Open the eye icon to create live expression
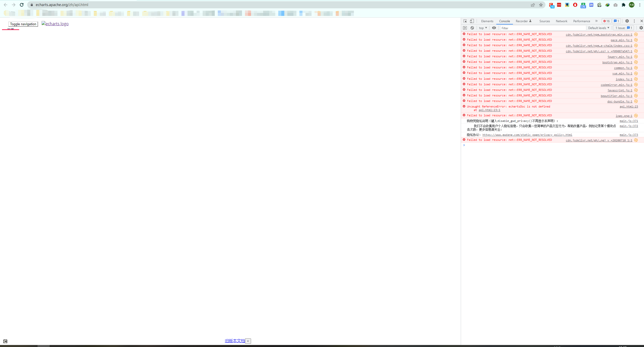The image size is (644, 347). (x=494, y=28)
